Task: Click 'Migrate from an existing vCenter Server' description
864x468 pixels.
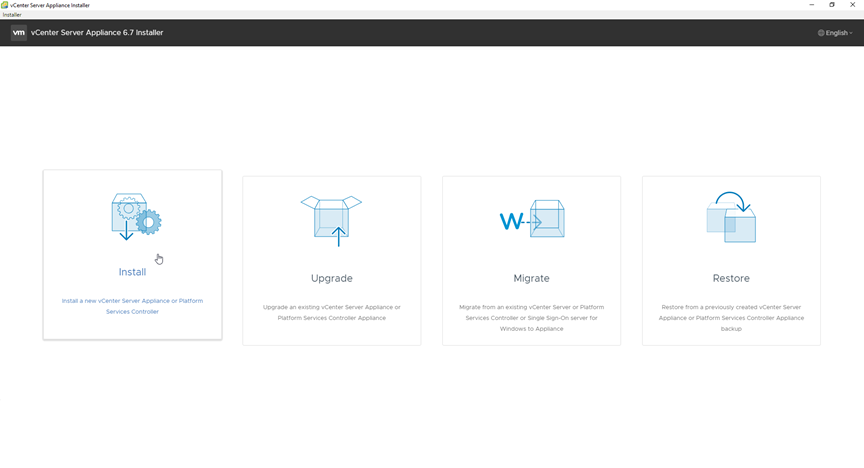Action: [531, 318]
